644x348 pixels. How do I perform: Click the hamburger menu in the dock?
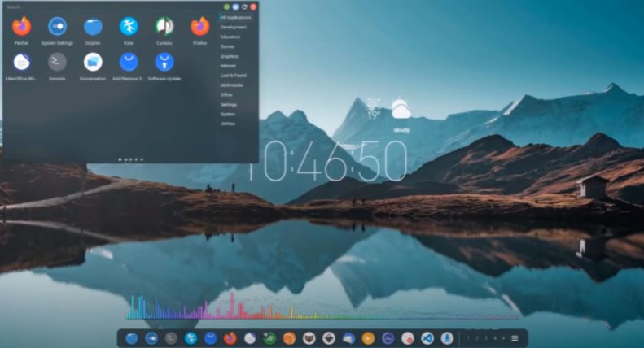pos(515,338)
